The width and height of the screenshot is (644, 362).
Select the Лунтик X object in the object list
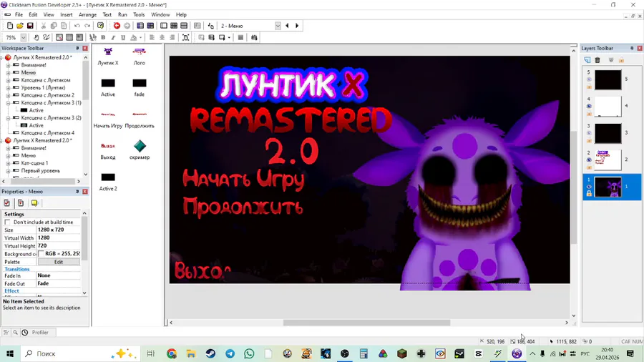click(x=108, y=52)
